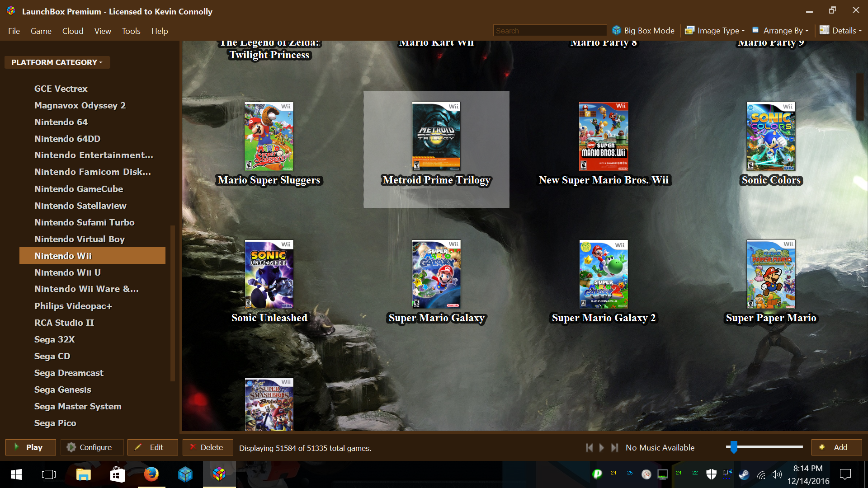Select New Super Mario Bros. Wii cover
The width and height of the screenshot is (868, 488).
tap(604, 136)
